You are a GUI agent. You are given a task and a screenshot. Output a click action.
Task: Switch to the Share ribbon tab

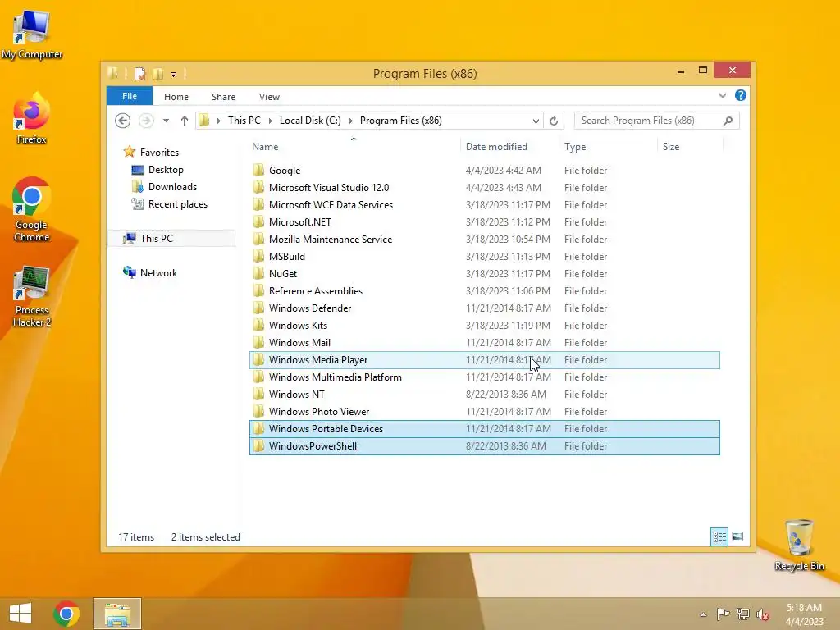tap(223, 97)
